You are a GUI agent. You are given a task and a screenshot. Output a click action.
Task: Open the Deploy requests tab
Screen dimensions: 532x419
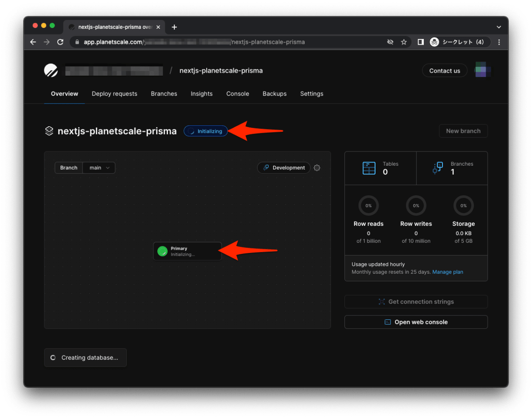(x=114, y=93)
